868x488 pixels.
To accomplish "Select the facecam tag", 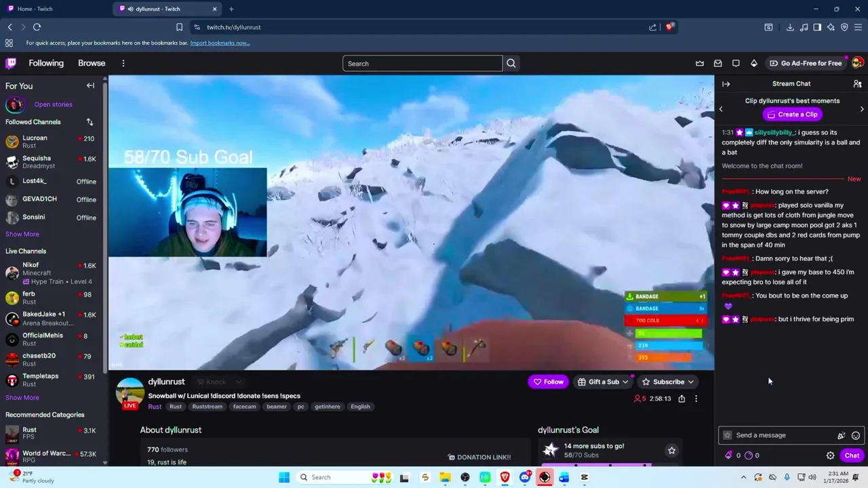I will tap(244, 407).
